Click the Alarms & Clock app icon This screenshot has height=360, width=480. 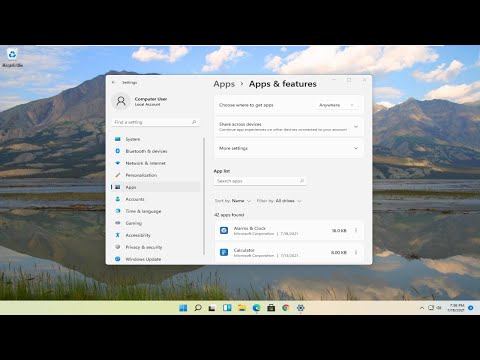click(224, 230)
